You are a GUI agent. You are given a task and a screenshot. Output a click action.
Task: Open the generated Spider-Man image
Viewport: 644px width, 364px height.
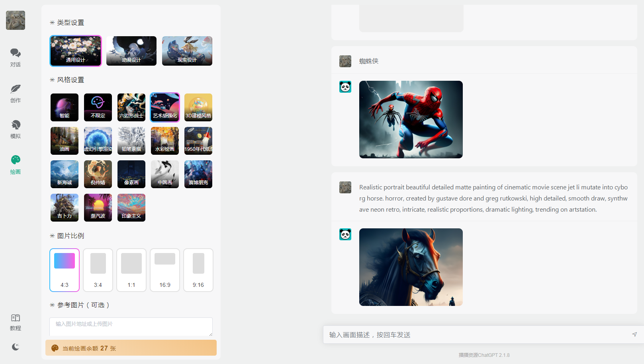pos(411,119)
